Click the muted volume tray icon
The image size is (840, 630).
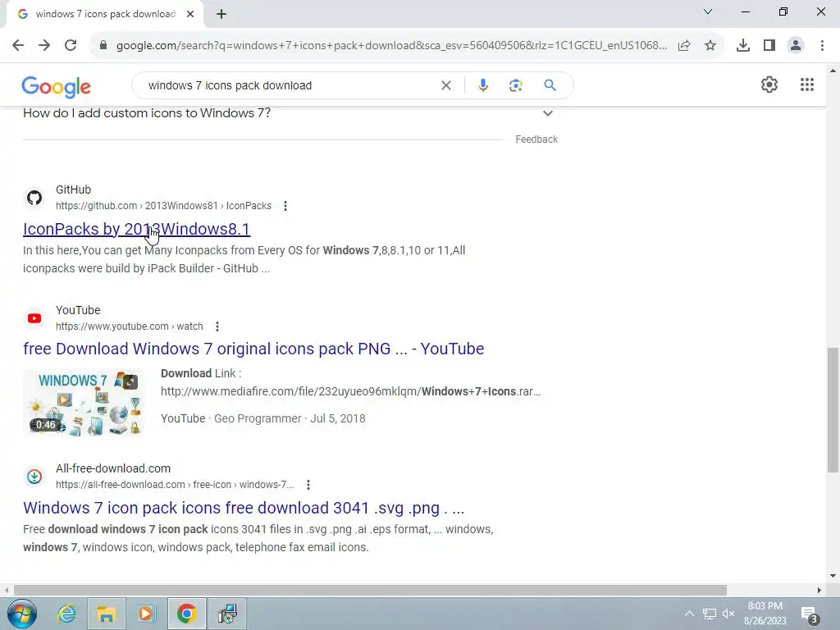point(728,614)
